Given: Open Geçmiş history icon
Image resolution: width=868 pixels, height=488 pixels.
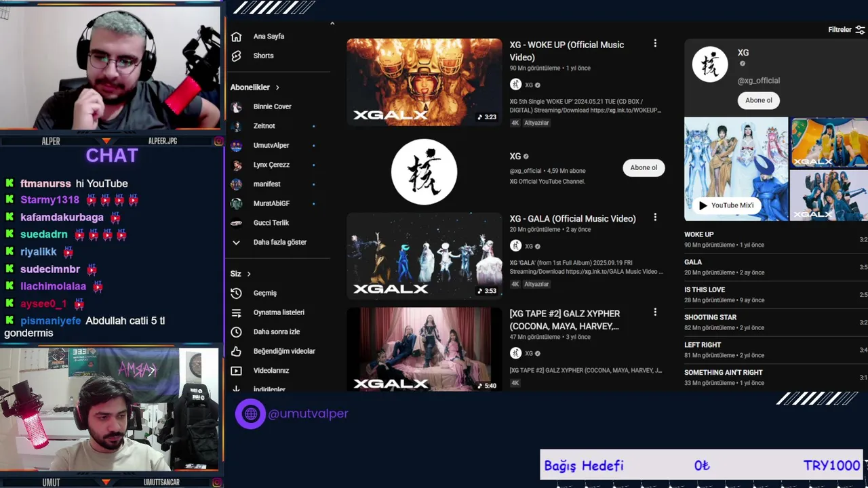Looking at the screenshot, I should [236, 293].
